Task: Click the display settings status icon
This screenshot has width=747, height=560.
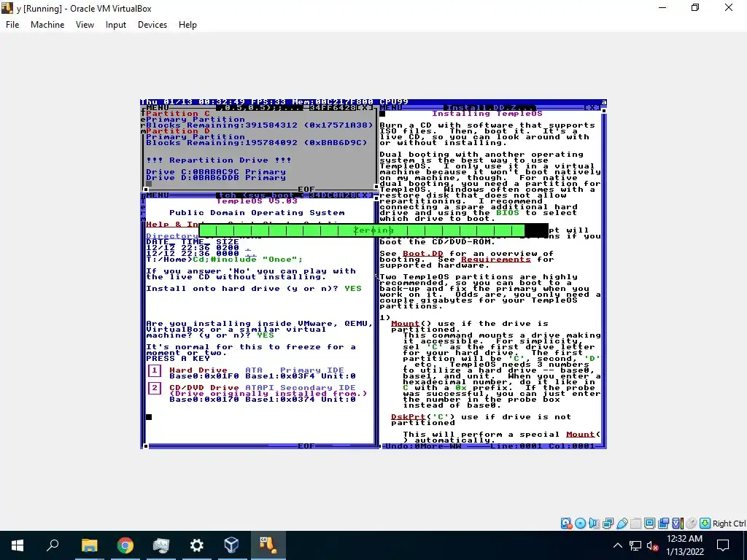Action: pos(649,524)
